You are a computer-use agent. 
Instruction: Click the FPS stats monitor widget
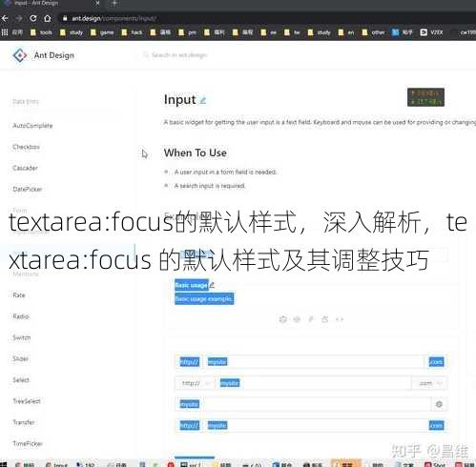coord(425,97)
